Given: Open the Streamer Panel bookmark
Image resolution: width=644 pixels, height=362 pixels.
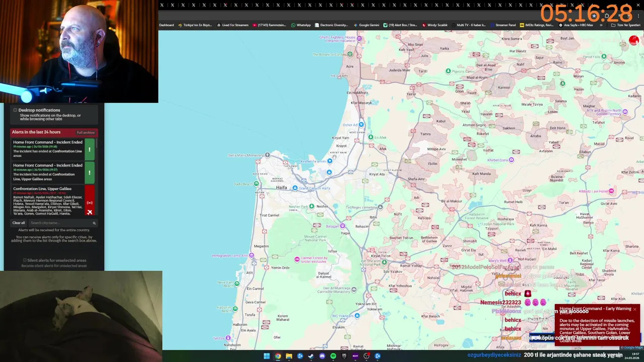Looking at the screenshot, I should [x=503, y=25].
